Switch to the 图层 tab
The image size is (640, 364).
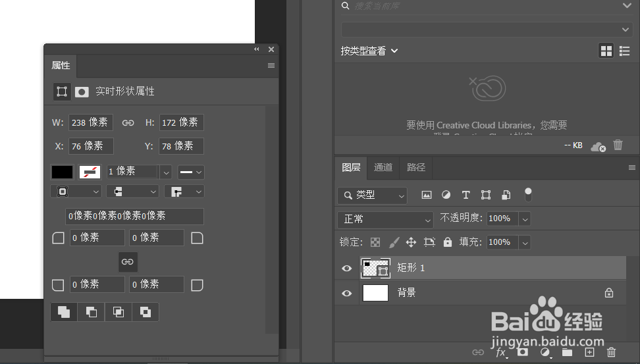(x=351, y=167)
